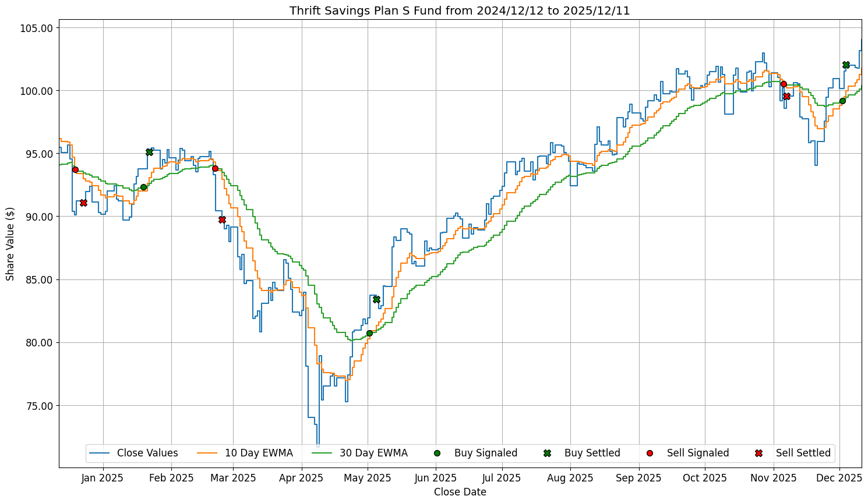Image resolution: width=868 pixels, height=503 pixels.
Task: Click the 100.00 y-axis tick label
Action: click(x=37, y=91)
